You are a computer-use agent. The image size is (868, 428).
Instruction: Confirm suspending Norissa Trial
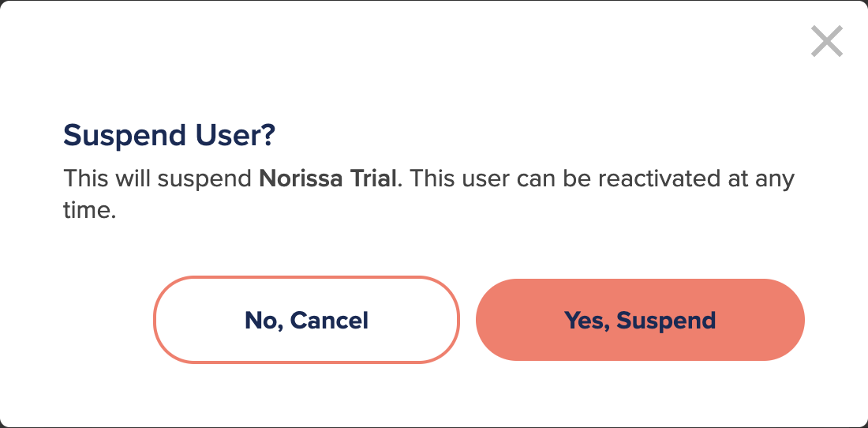pos(640,320)
